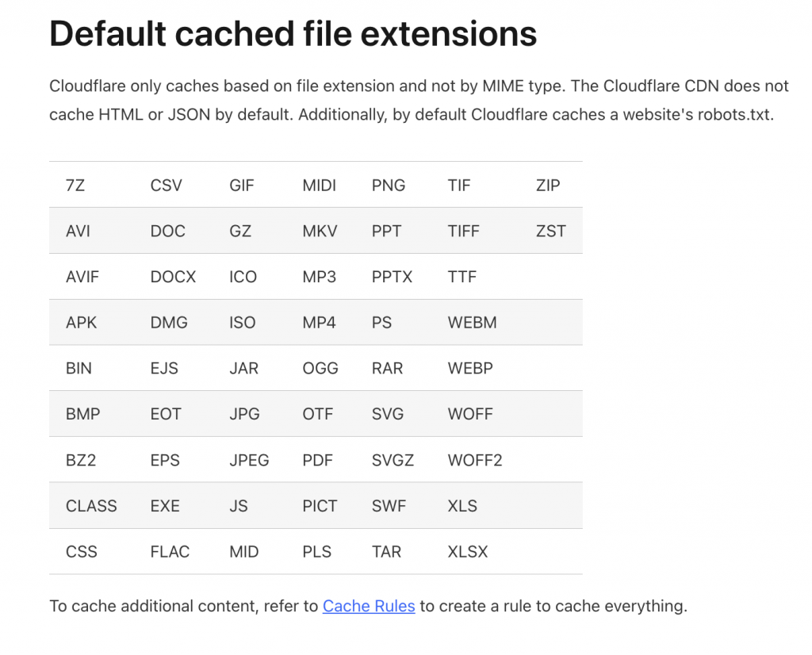Image resolution: width=812 pixels, height=655 pixels.
Task: Click the XLSX extension entry
Action: 468,551
